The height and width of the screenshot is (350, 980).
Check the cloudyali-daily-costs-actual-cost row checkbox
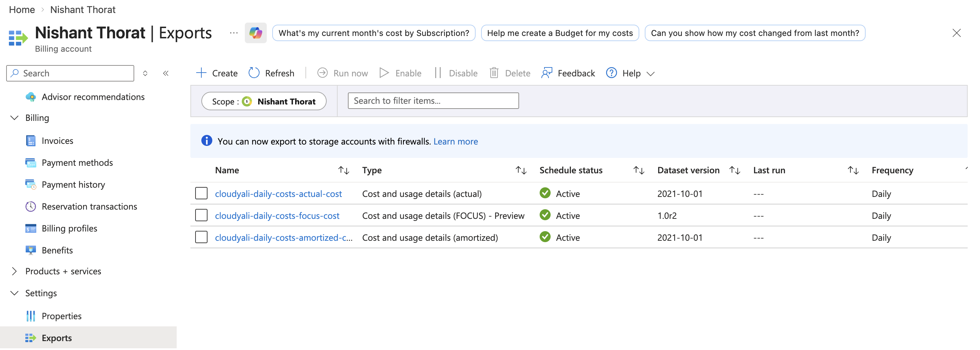coord(201,193)
